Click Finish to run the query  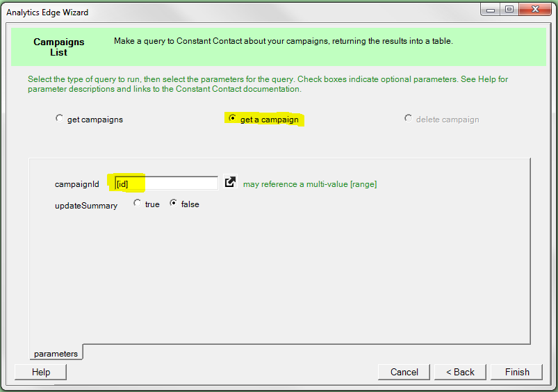tap(517, 372)
